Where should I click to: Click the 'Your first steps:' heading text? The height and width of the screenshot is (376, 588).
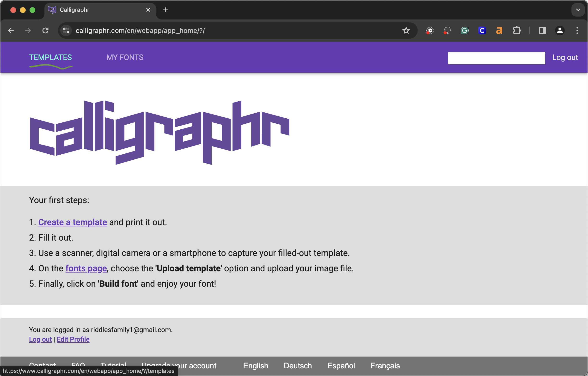59,200
